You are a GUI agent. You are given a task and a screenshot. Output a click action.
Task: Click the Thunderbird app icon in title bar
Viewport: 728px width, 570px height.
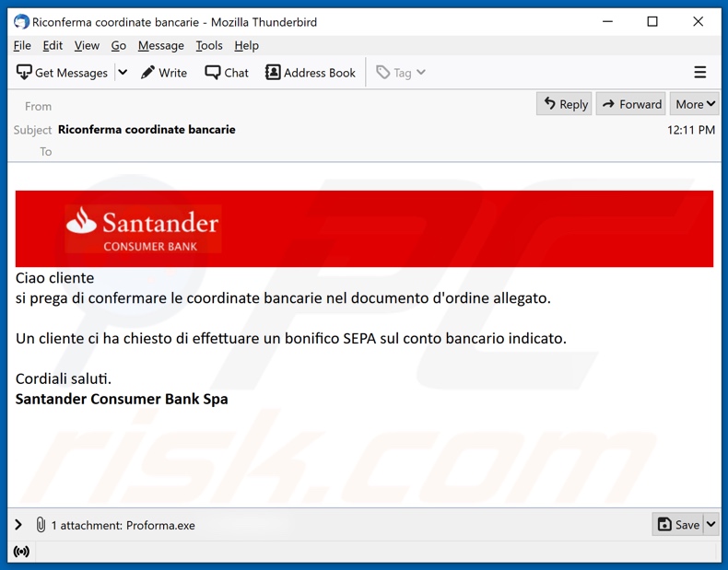21,22
